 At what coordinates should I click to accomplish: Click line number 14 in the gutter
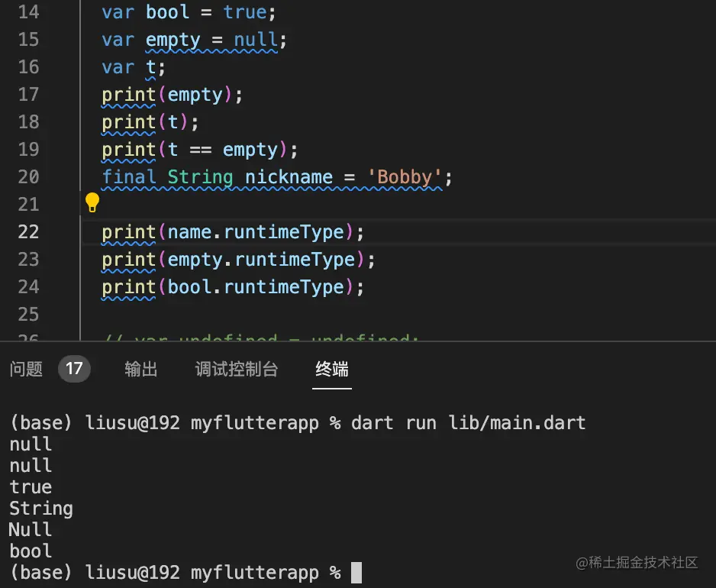[28, 12]
